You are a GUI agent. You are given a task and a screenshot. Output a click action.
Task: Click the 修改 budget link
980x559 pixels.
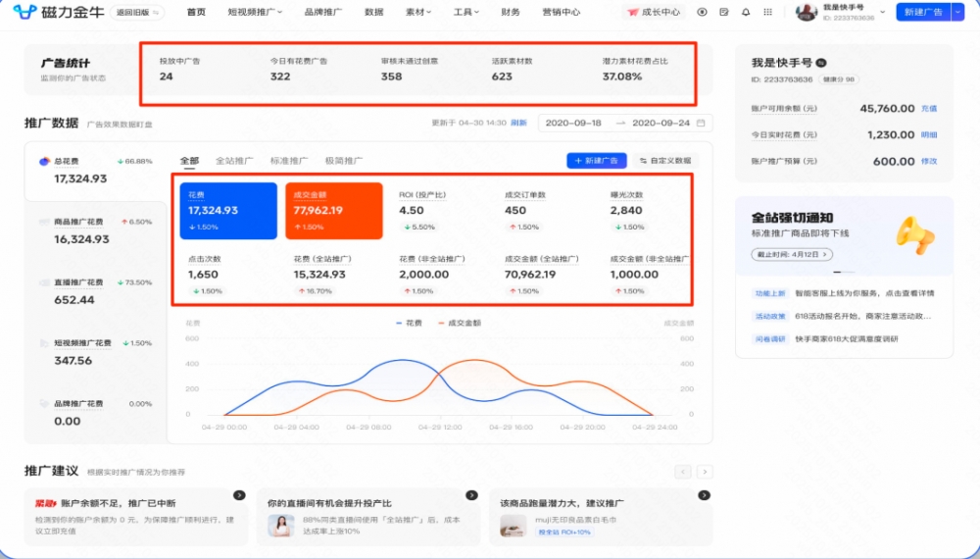[x=929, y=161]
